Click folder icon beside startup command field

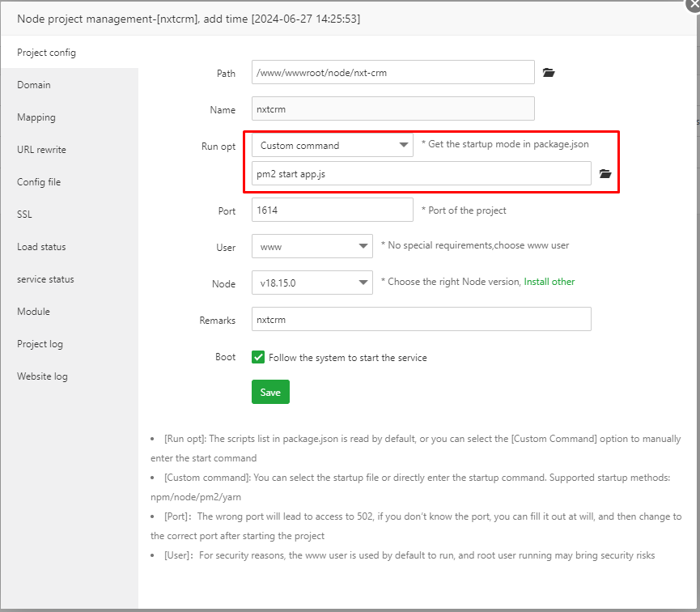pos(605,174)
